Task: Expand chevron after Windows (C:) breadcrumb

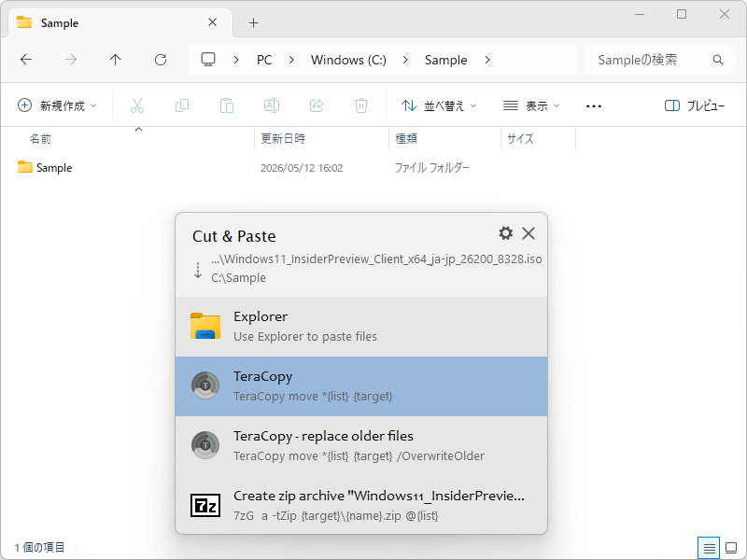Action: pos(405,60)
